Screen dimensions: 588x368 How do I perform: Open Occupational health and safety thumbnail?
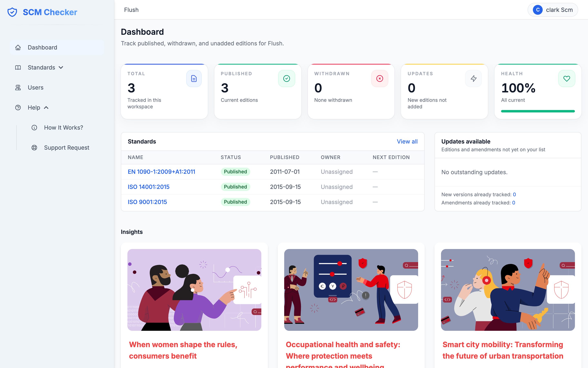tap(351, 290)
